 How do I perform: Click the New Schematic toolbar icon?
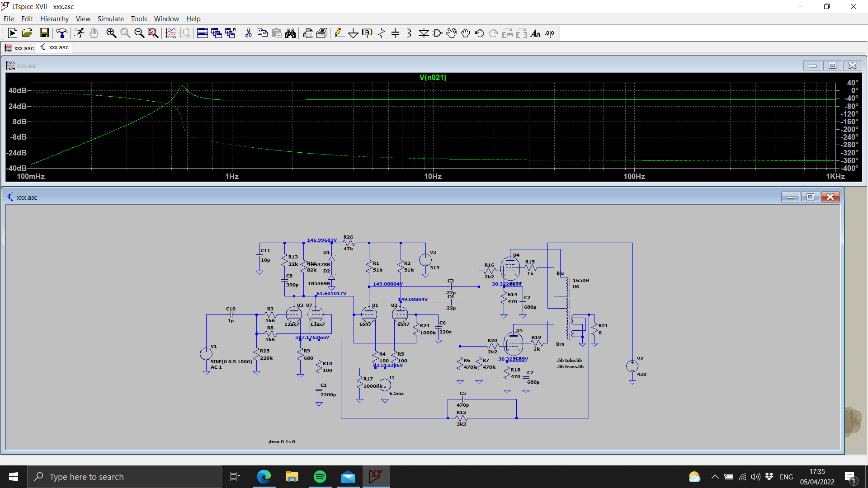tap(13, 33)
